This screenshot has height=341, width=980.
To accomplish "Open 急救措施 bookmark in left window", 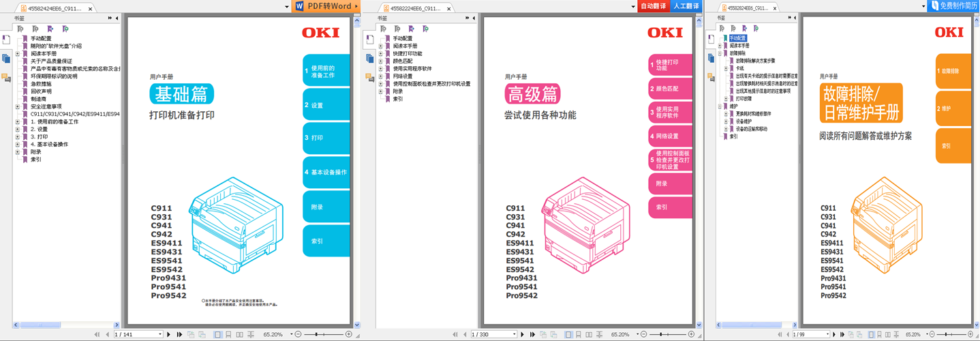I will point(41,84).
